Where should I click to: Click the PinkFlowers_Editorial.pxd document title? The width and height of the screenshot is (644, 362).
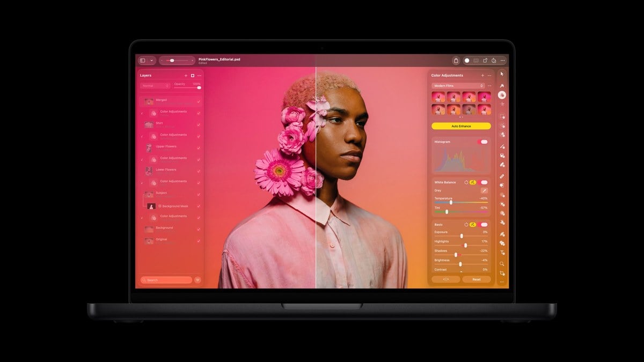tap(219, 59)
